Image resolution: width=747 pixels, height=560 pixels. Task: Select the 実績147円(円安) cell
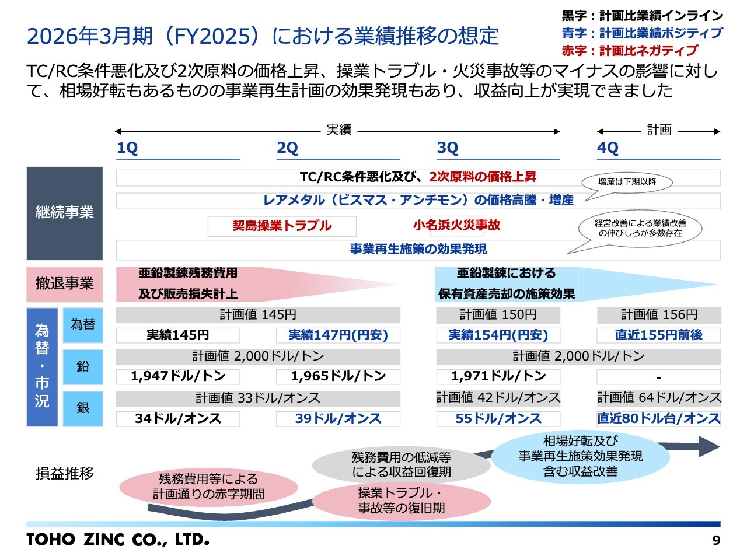pos(338,335)
